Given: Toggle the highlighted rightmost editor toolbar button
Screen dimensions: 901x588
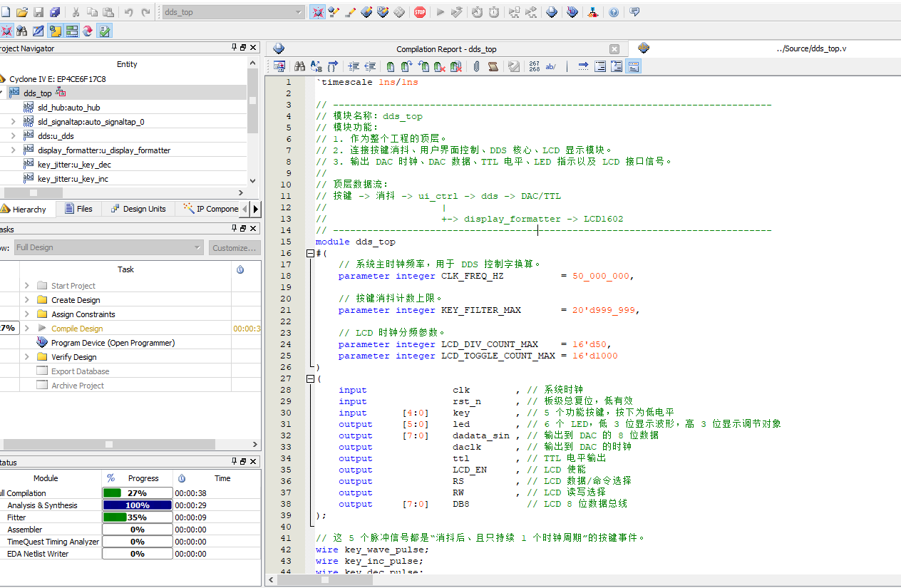Looking at the screenshot, I should 634,66.
